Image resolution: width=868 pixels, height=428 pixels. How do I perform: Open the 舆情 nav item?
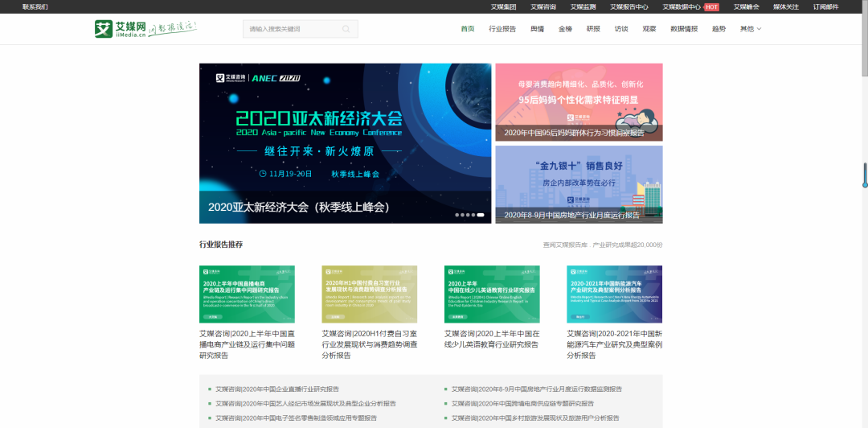pyautogui.click(x=537, y=29)
